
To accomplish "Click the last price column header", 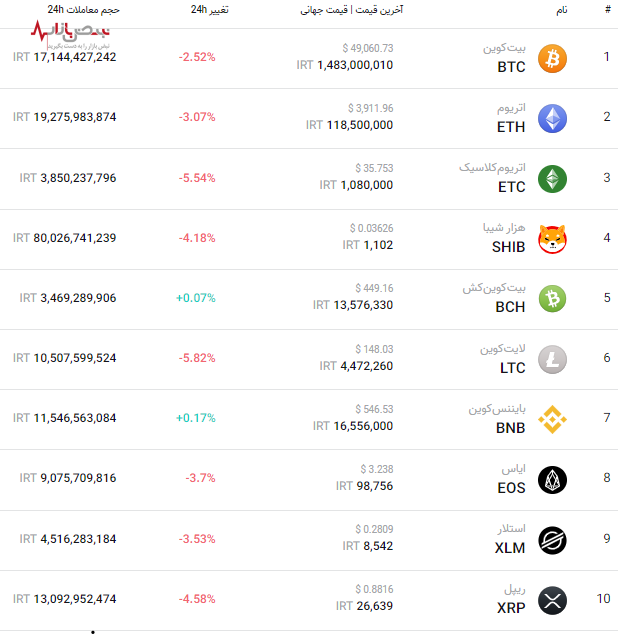I will [x=351, y=9].
